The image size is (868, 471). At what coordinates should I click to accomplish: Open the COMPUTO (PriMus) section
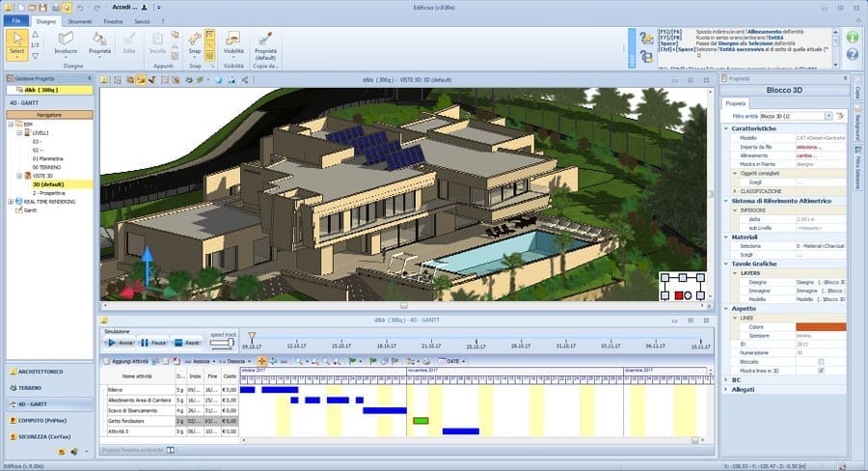click(42, 421)
